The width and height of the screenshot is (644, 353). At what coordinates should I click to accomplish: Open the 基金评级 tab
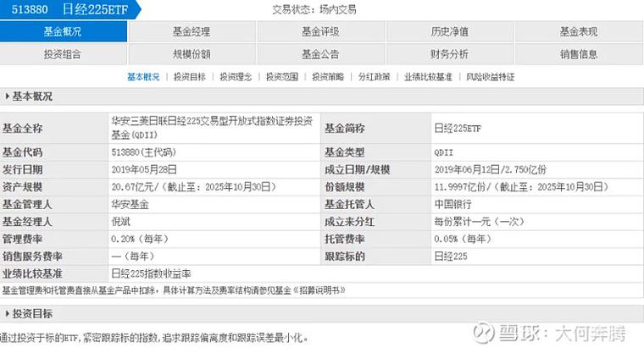click(x=321, y=31)
